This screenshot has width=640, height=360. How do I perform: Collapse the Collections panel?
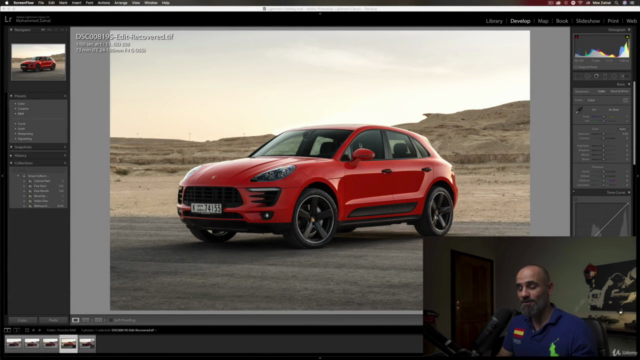click(11, 163)
